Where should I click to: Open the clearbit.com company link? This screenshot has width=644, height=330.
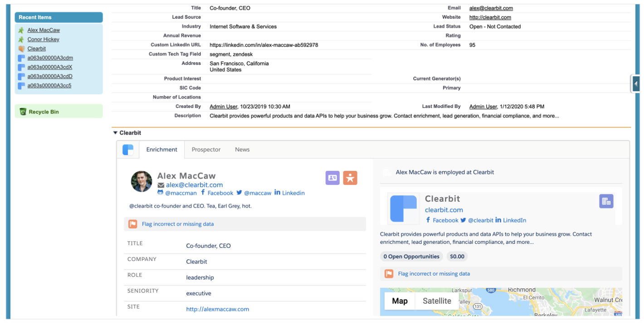(x=444, y=210)
